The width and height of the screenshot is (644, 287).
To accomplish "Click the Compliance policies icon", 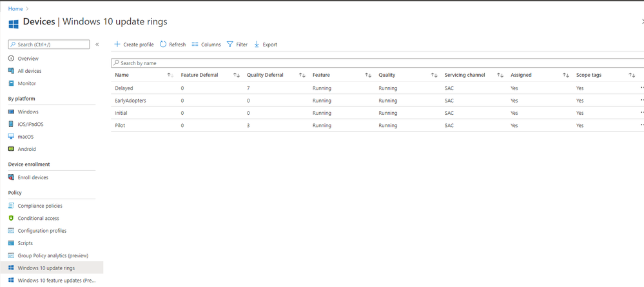I will point(12,206).
